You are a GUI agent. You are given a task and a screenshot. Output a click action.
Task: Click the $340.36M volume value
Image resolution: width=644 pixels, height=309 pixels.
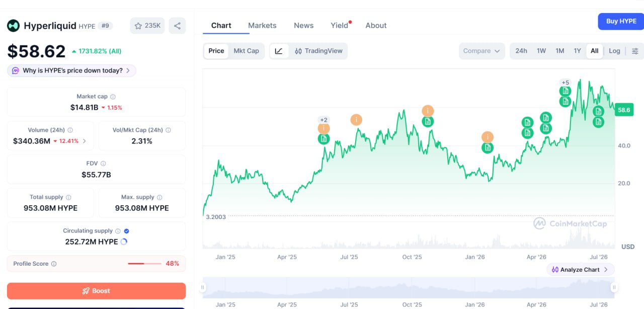pos(32,141)
